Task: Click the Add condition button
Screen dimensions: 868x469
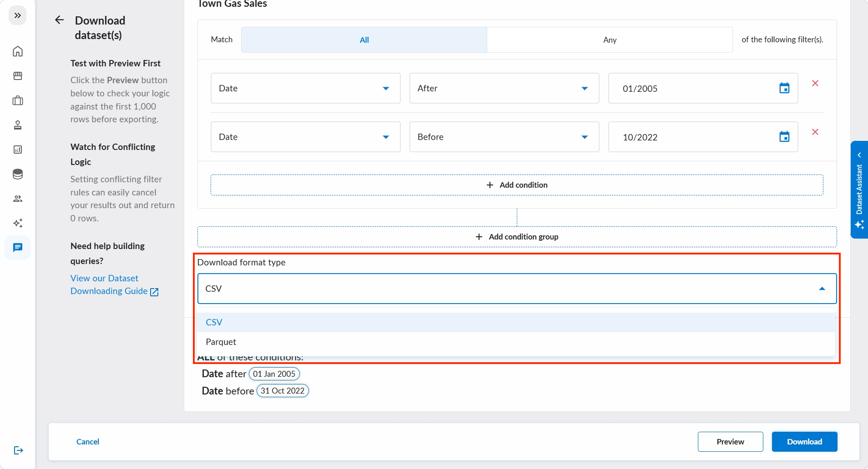Action: 517,185
